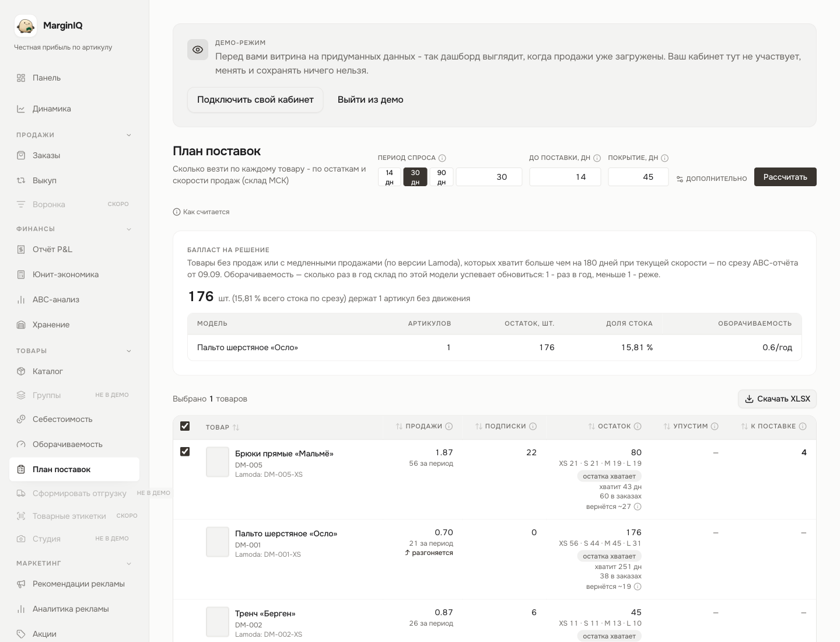
Task: Click info icon next to К поставке column
Action: [803, 427]
